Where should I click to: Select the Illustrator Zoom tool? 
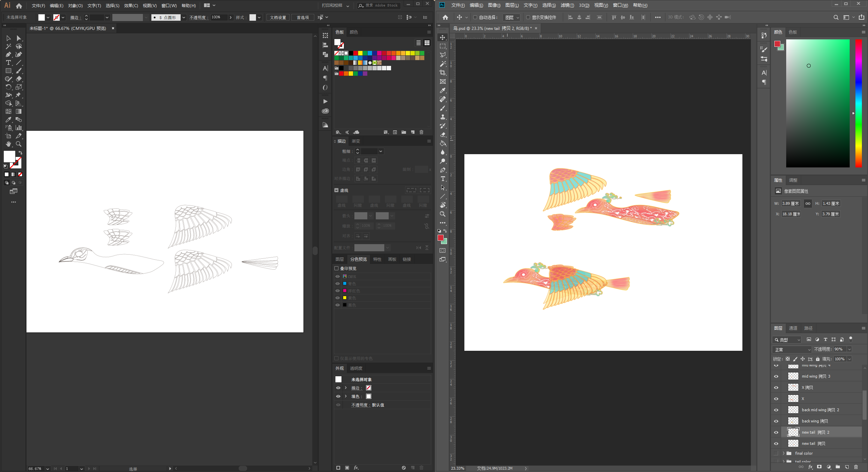point(19,144)
